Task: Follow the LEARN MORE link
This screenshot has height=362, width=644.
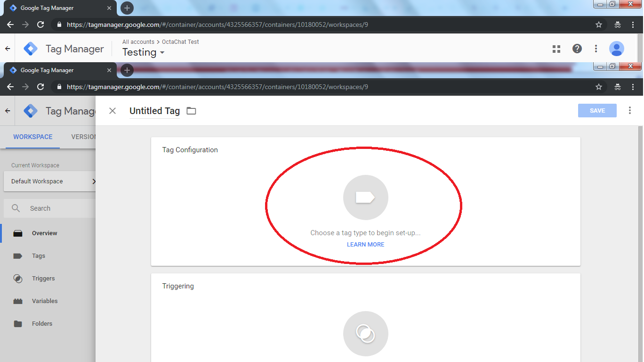Action: pos(365,245)
